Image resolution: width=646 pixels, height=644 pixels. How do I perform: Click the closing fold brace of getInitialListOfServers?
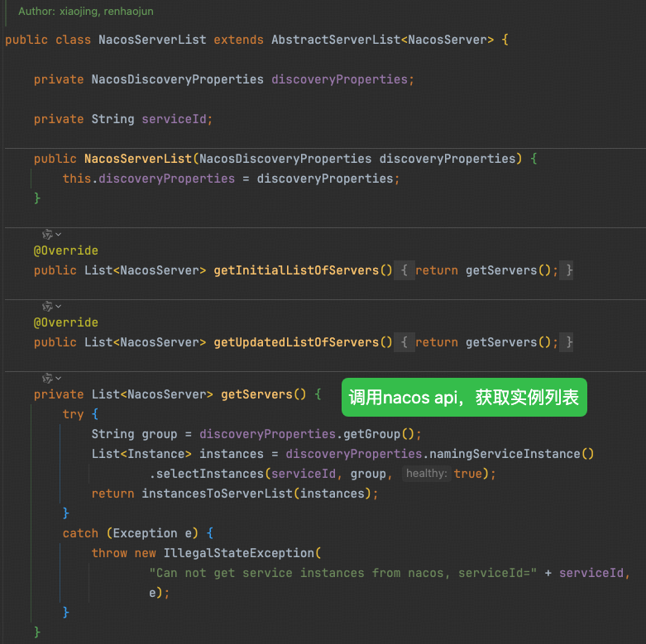[x=569, y=270]
